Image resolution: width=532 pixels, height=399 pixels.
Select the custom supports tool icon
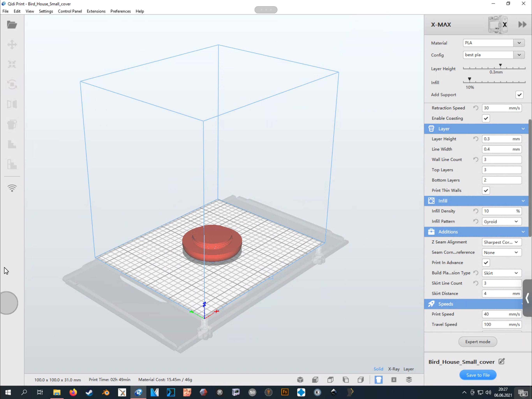[x=12, y=164]
